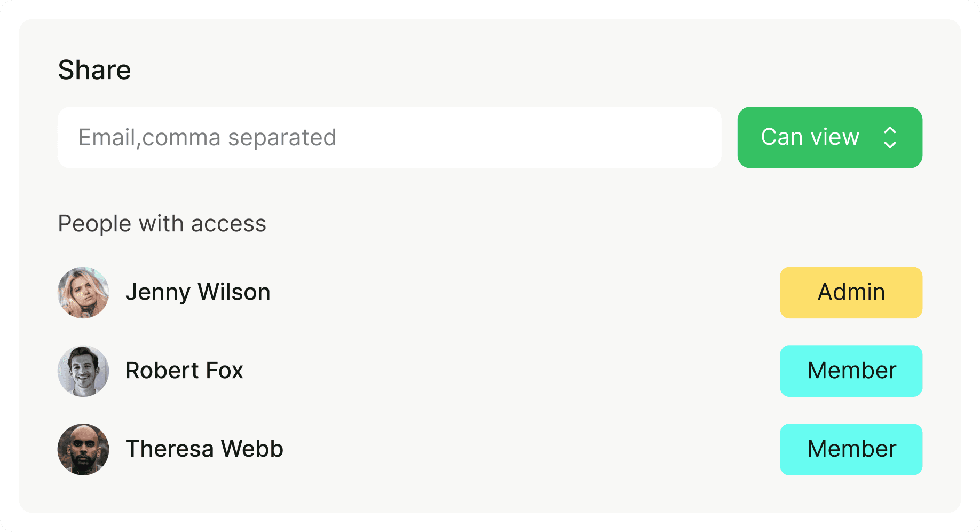The height and width of the screenshot is (532, 980).
Task: Click the word Admin on the yellow badge
Action: 851,292
